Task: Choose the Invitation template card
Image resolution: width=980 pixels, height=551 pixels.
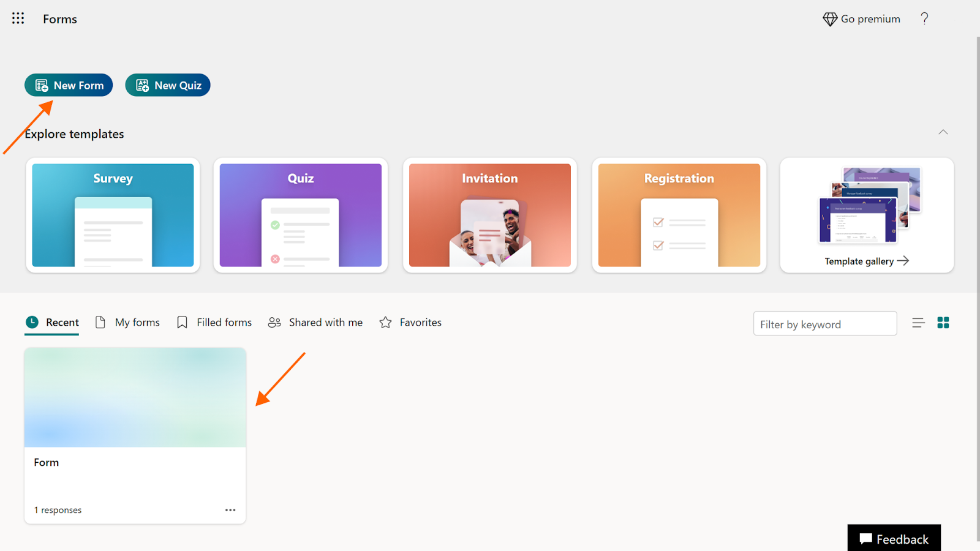Action: [x=490, y=215]
